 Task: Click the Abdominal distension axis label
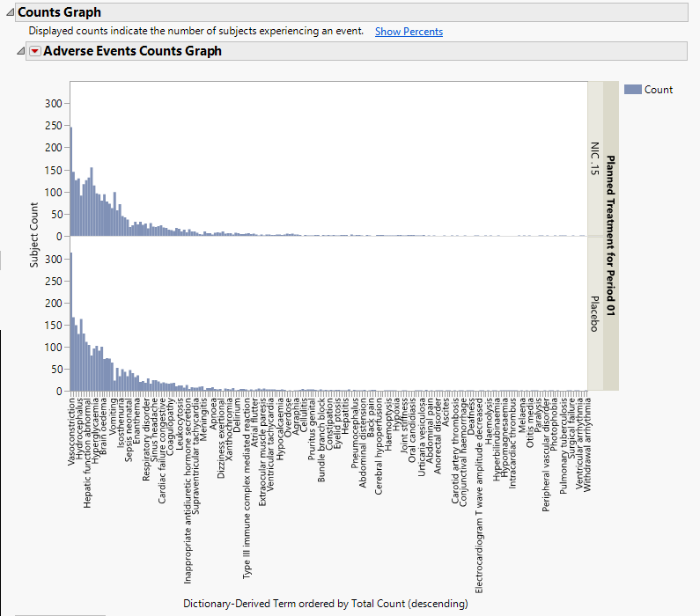[x=363, y=443]
